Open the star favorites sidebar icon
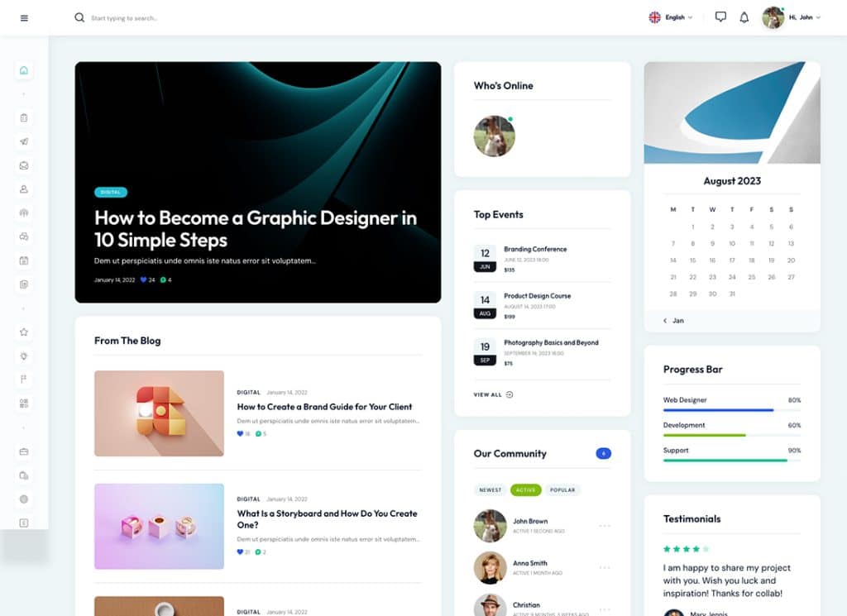The width and height of the screenshot is (847, 616). tap(24, 332)
